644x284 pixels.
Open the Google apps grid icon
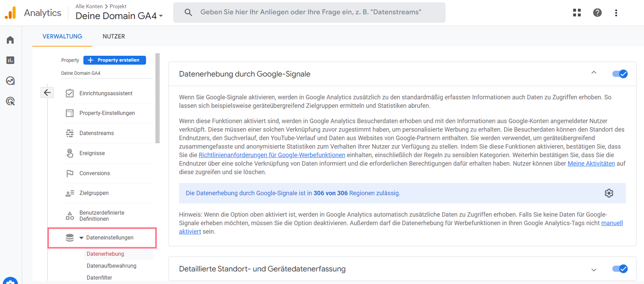click(x=577, y=13)
